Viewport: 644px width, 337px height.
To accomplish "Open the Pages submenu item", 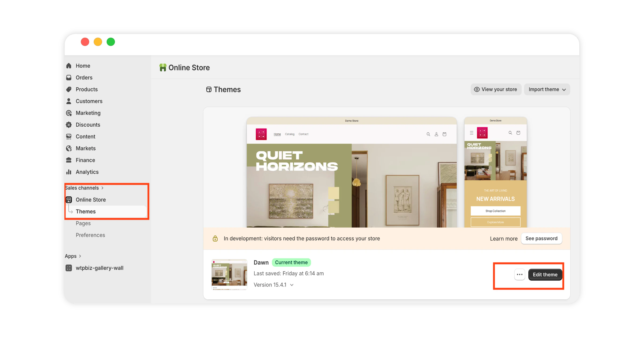I will point(83,223).
